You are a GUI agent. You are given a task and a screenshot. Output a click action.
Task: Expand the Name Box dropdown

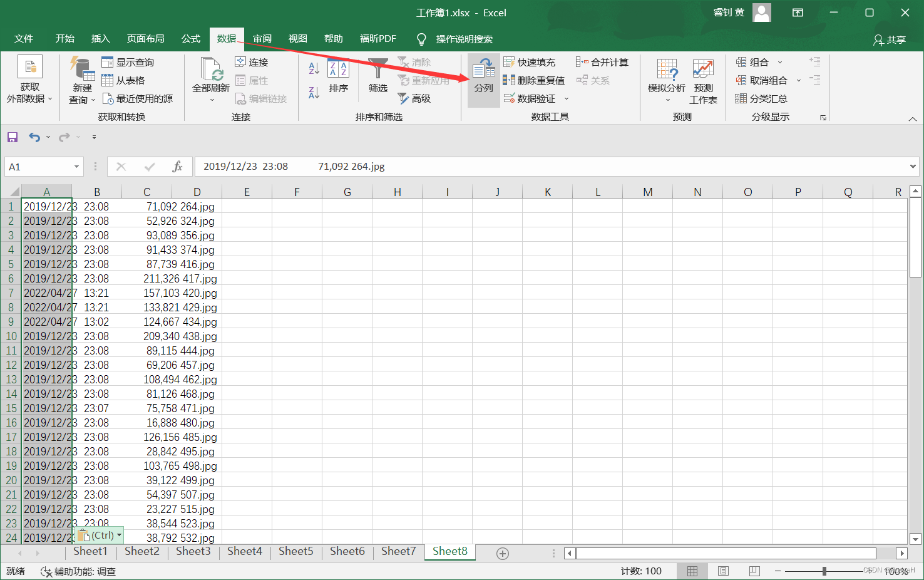coord(76,167)
